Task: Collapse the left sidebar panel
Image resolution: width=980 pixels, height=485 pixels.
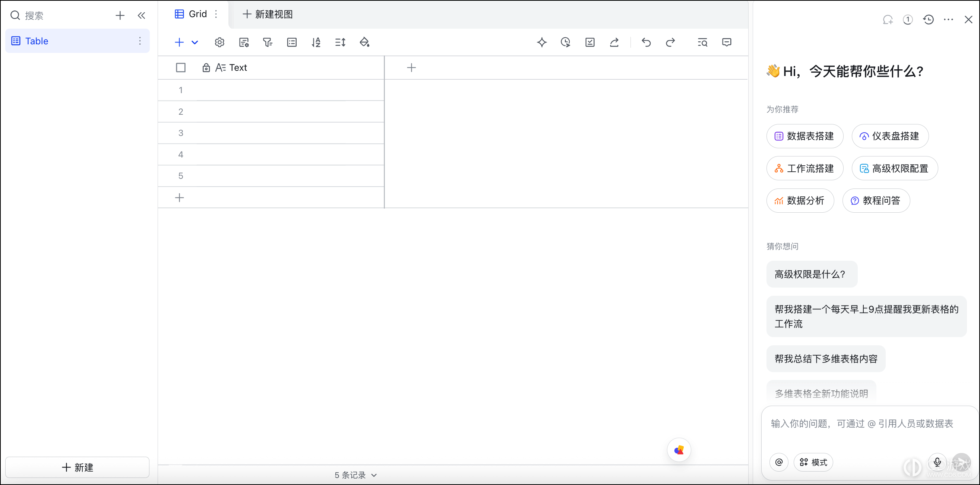Action: [x=141, y=16]
